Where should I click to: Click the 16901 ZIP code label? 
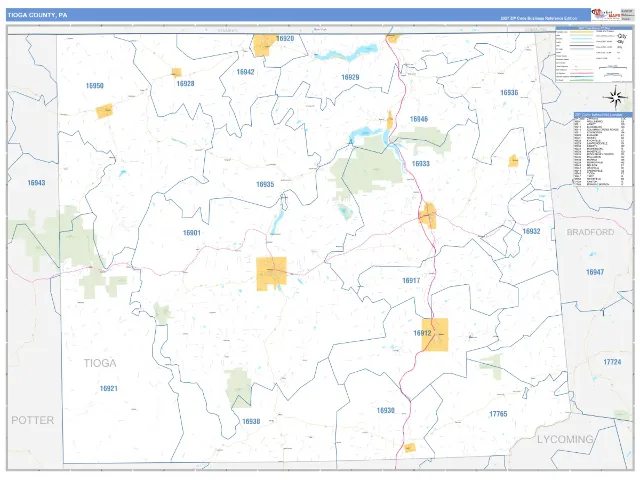(x=191, y=233)
